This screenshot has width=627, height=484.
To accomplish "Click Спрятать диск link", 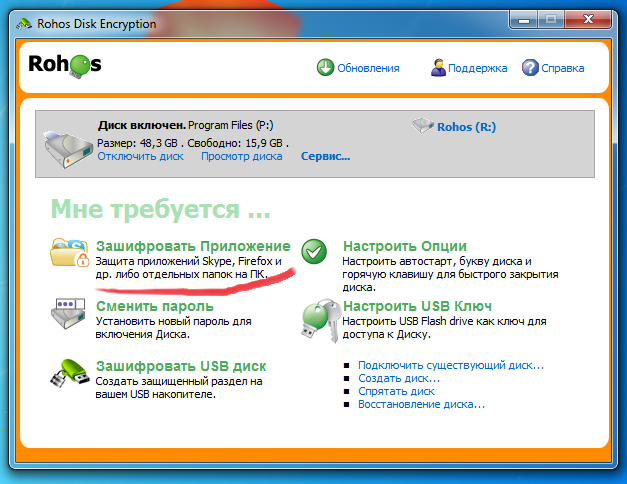I will pyautogui.click(x=396, y=391).
